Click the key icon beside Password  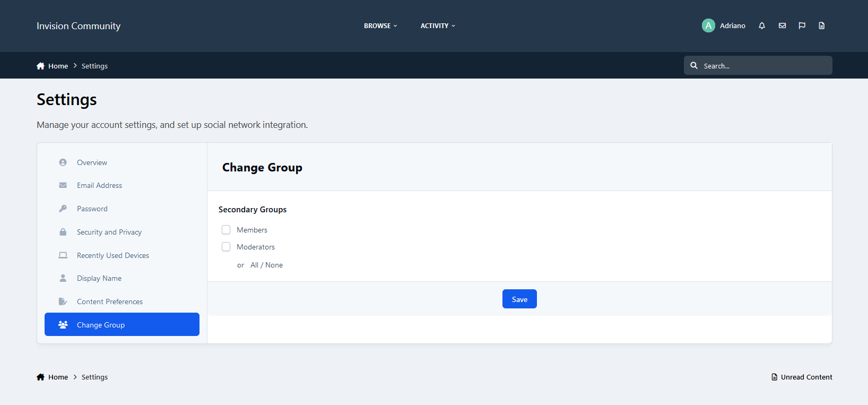(63, 209)
